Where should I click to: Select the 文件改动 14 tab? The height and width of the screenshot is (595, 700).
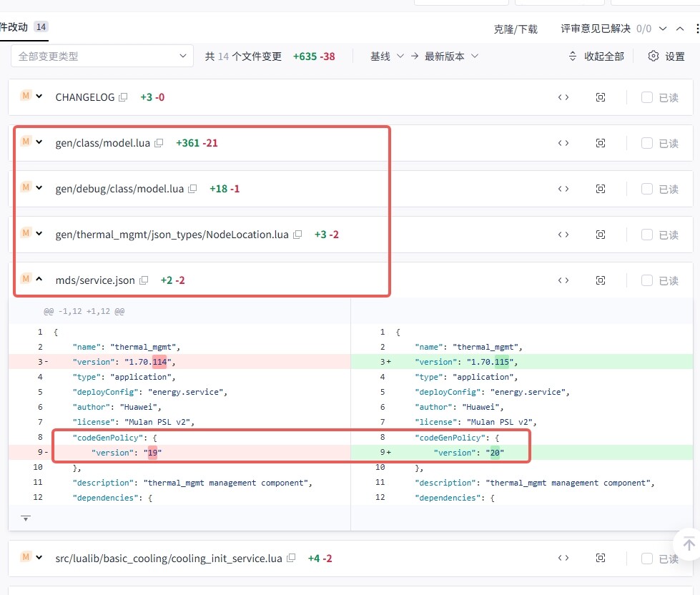click(x=24, y=27)
